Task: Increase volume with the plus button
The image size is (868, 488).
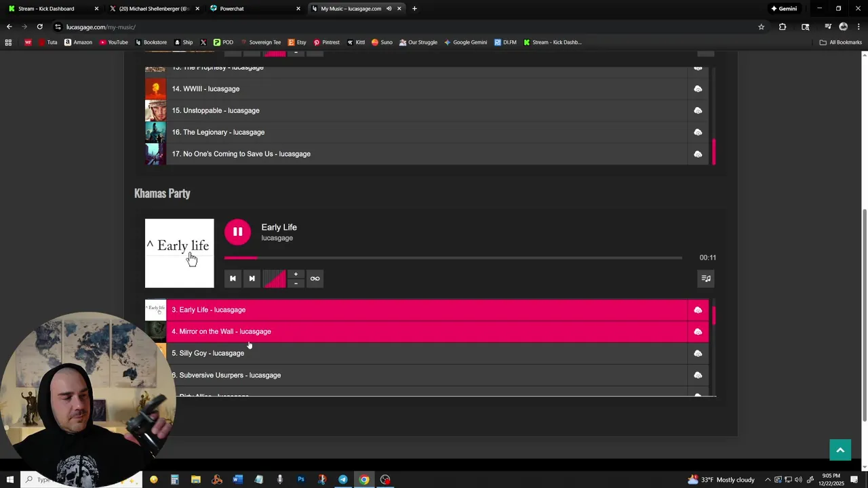Action: click(x=296, y=274)
